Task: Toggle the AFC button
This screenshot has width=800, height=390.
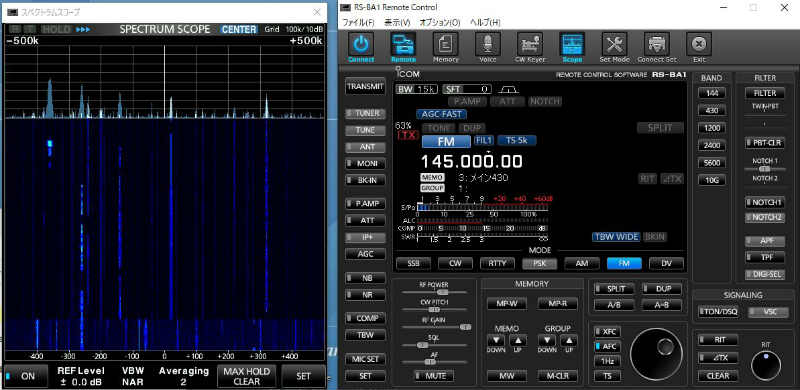Action: tap(607, 347)
